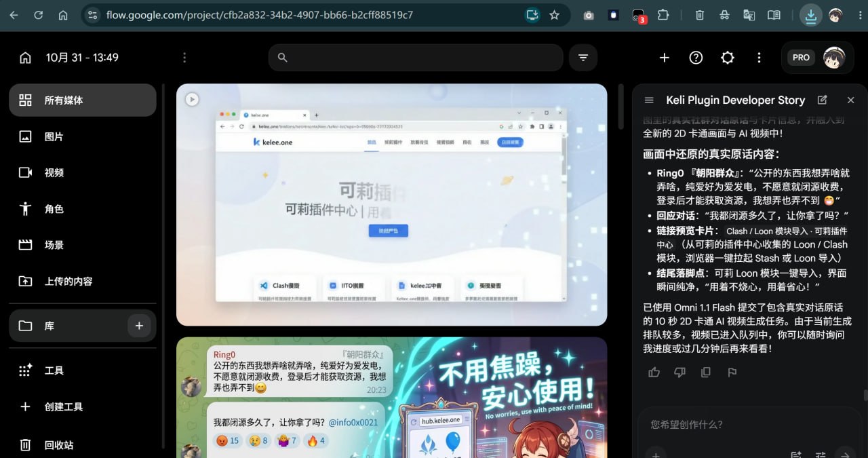Open the Flow top bar's three-dot menu
This screenshot has width=868, height=458.
(759, 58)
